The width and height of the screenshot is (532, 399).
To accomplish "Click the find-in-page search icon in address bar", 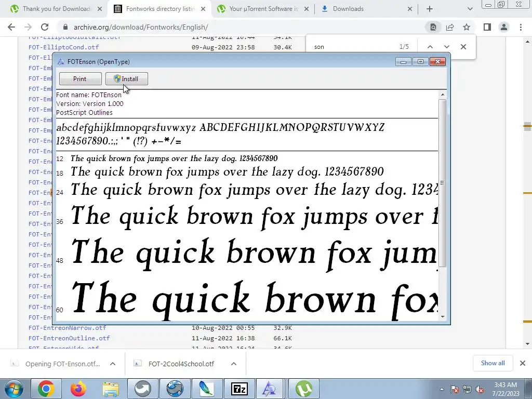I will [433, 27].
